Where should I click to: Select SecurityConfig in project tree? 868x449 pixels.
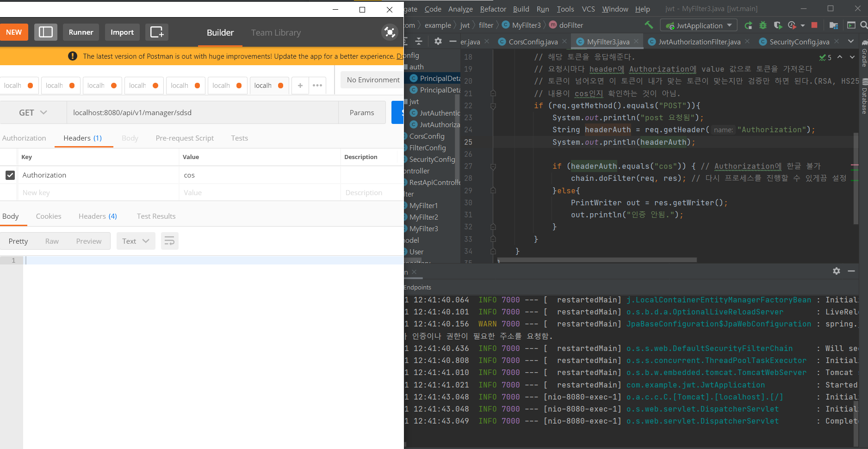pyautogui.click(x=432, y=160)
